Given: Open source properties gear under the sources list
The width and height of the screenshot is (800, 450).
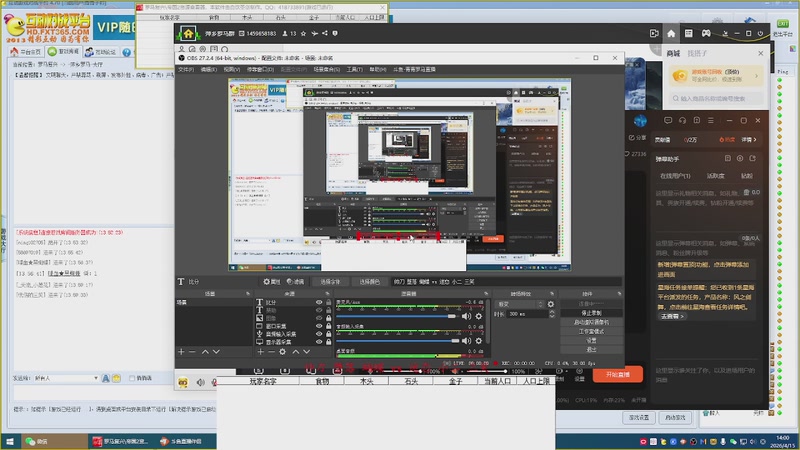Looking at the screenshot, I should (283, 352).
